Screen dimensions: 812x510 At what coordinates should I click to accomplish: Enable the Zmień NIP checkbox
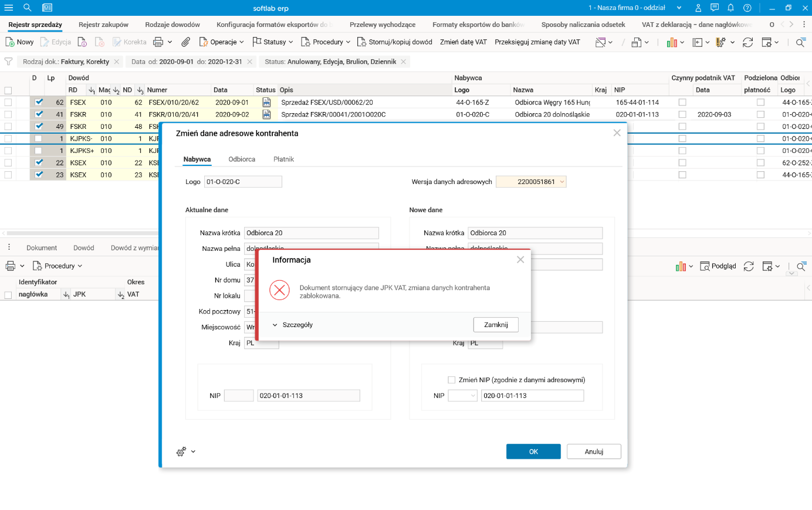click(451, 380)
